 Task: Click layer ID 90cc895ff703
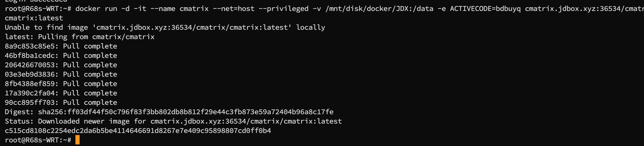coord(30,102)
